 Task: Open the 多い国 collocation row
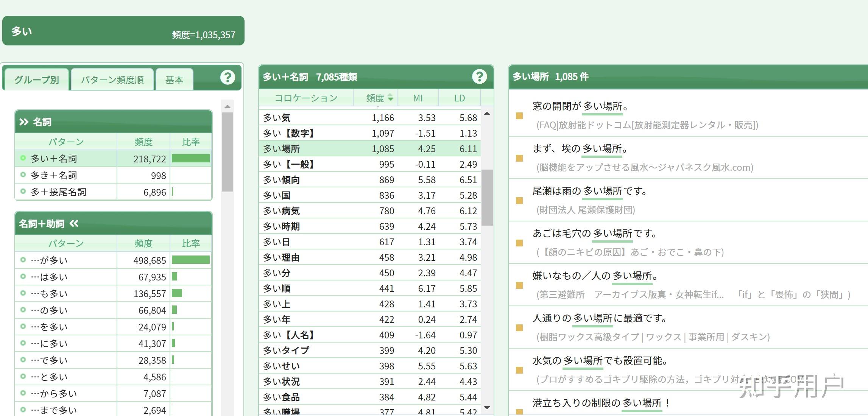coord(370,195)
